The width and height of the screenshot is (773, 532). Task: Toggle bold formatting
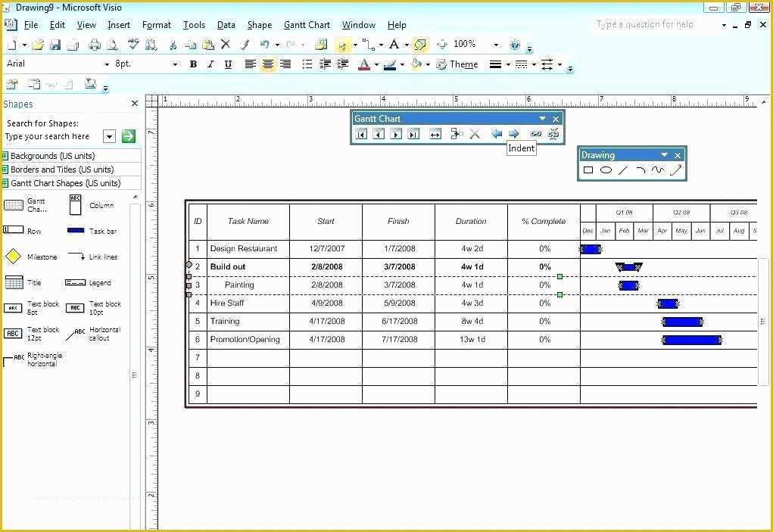(193, 64)
